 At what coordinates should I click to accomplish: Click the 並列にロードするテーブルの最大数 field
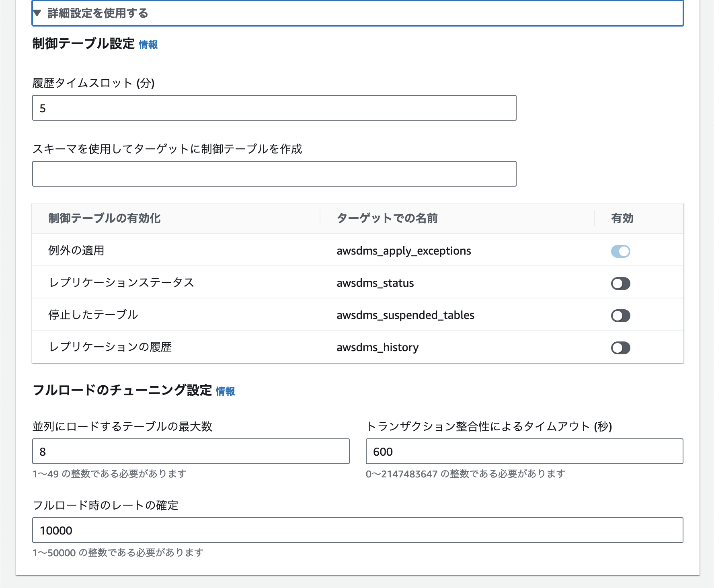pos(191,451)
